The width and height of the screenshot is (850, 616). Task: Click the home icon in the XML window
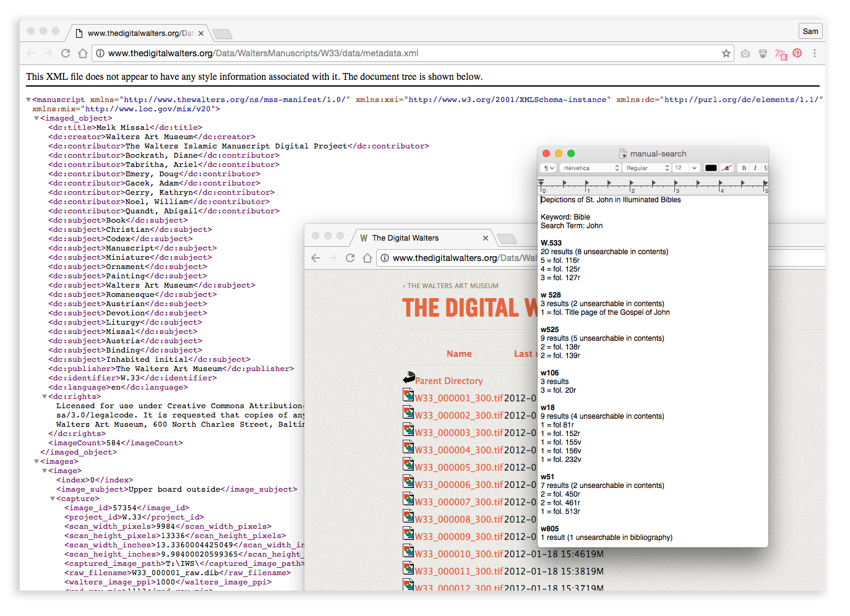pos(83,53)
